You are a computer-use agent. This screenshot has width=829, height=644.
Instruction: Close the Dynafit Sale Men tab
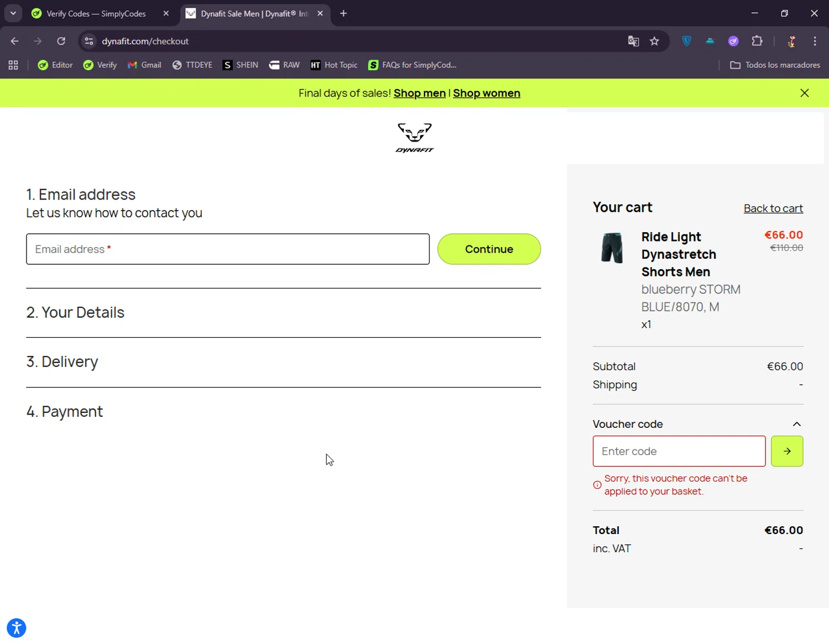tap(320, 13)
